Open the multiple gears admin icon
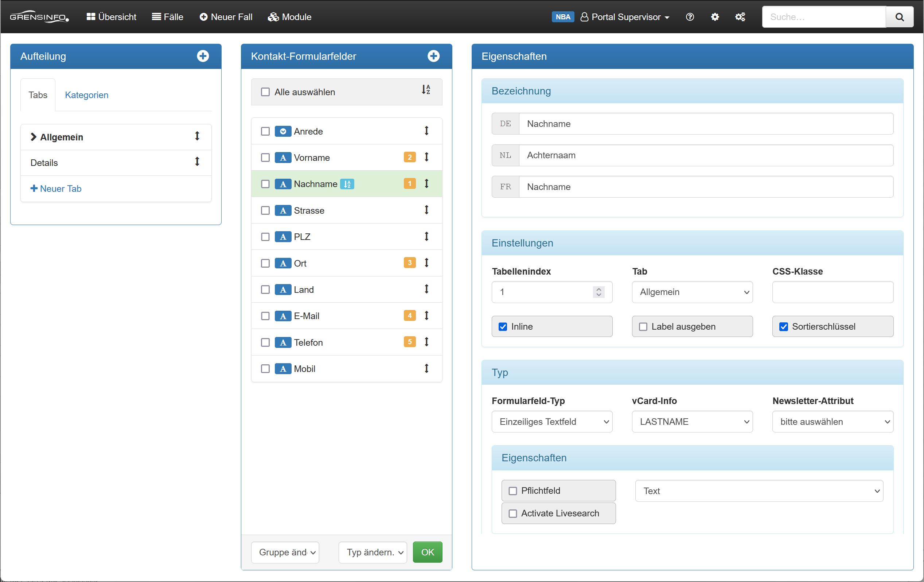The height and width of the screenshot is (582, 924). click(740, 17)
